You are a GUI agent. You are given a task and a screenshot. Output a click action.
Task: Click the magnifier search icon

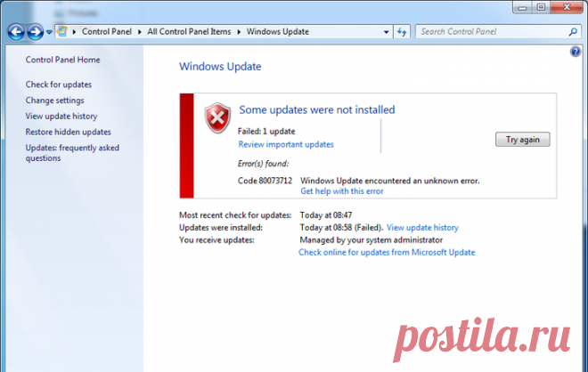click(573, 32)
